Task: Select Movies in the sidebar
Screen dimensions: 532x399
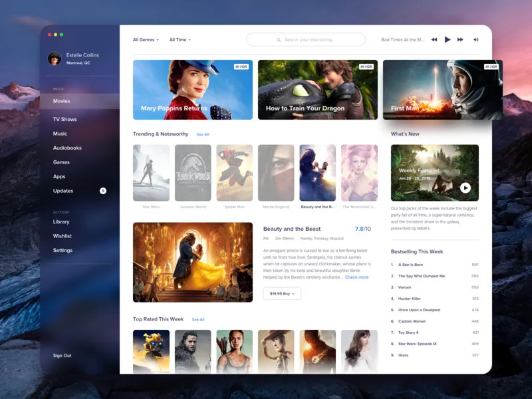Action: 80,101
